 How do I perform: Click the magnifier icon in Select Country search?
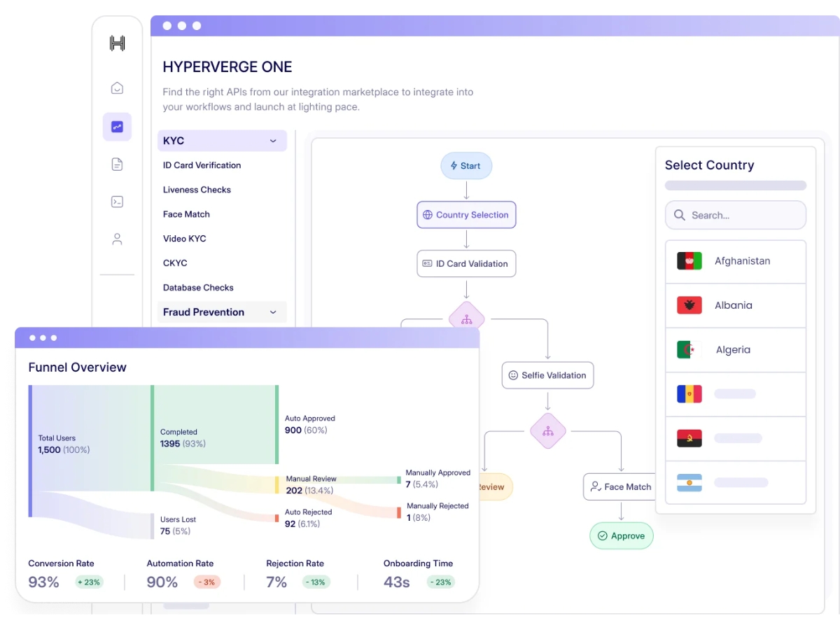pos(679,215)
